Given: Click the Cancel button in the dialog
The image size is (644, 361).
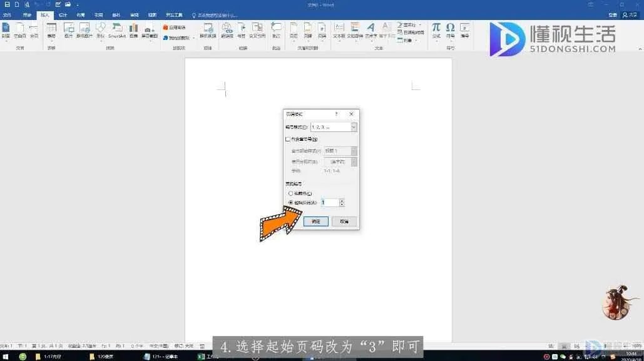Looking at the screenshot, I should coord(344,221).
